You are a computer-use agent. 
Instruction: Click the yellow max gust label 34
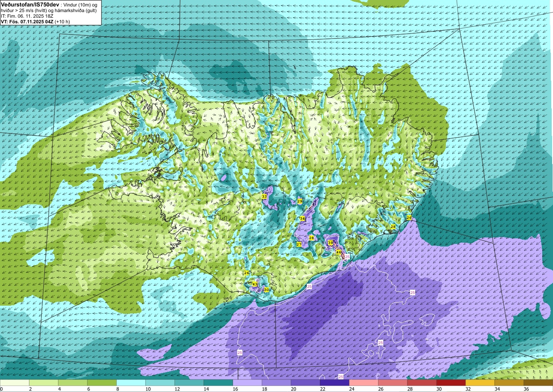302,218
